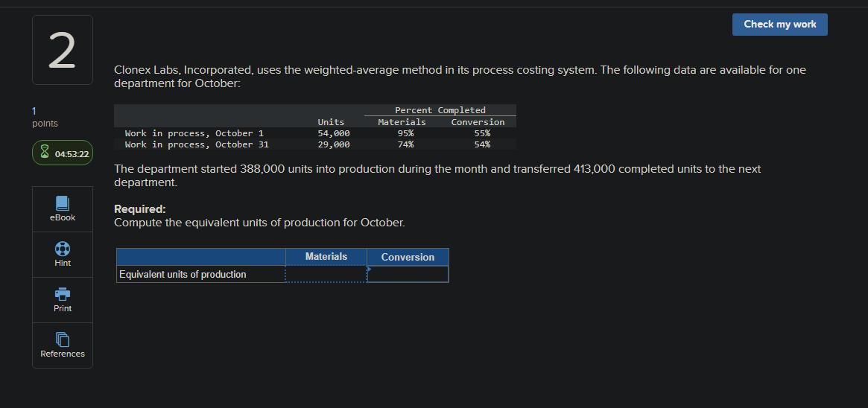868x408 pixels.
Task: Click the 54,000 units value
Action: click(x=333, y=133)
